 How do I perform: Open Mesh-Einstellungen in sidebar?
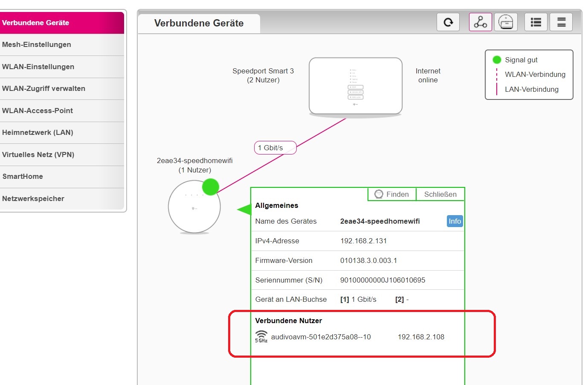point(62,45)
